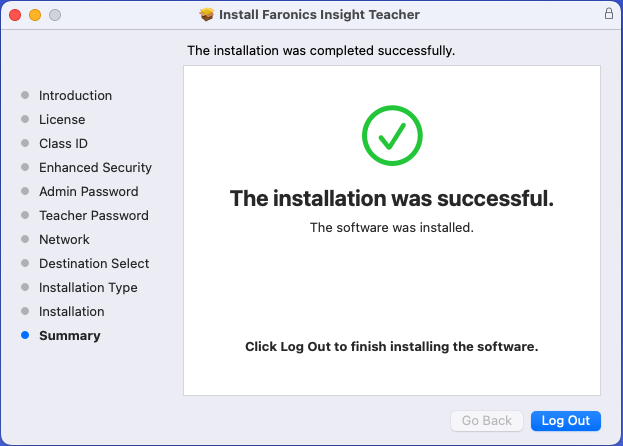Click the Class ID step
The width and height of the screenshot is (623, 446).
(x=63, y=144)
